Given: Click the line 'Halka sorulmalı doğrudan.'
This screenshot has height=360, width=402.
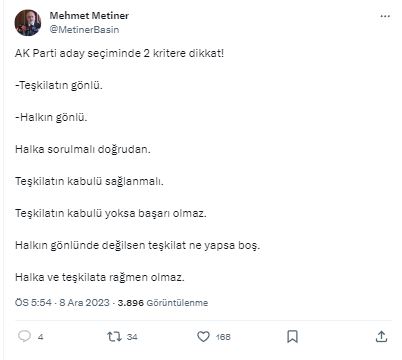Looking at the screenshot, I should pyautogui.click(x=83, y=149).
